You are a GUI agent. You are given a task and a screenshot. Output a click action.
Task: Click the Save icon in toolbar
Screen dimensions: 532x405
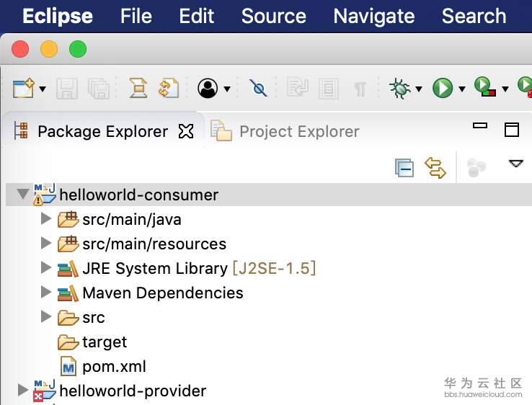[x=67, y=89]
